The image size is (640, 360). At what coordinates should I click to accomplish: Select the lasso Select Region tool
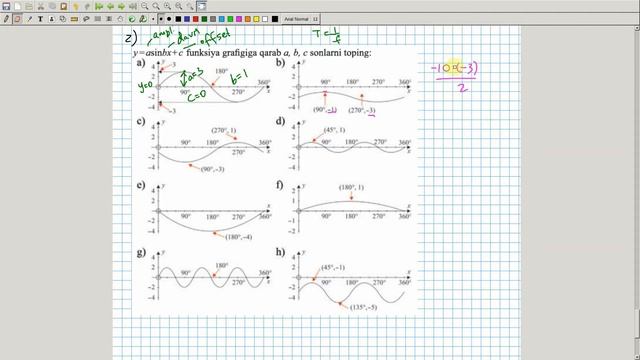[86, 19]
